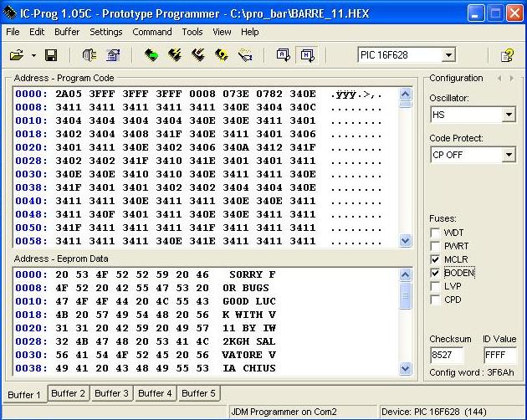The height and width of the screenshot is (420, 527).
Task: Click the Verify chip icon
Action: tap(245, 55)
